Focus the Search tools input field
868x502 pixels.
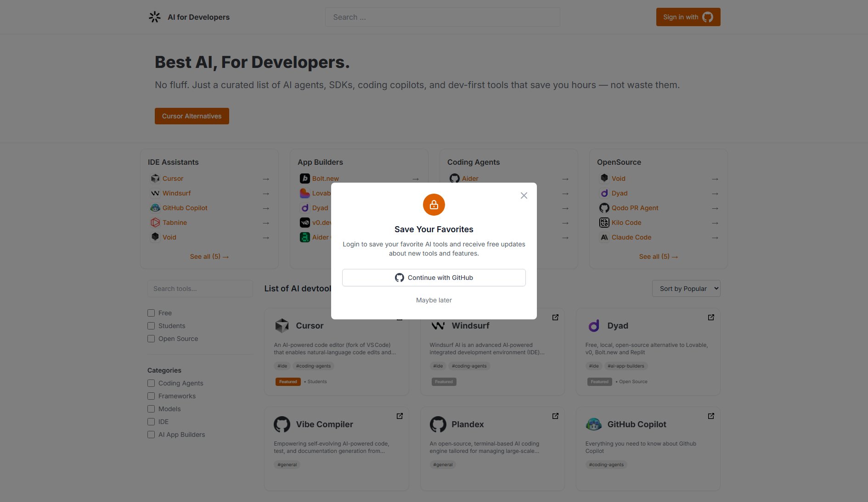click(200, 289)
